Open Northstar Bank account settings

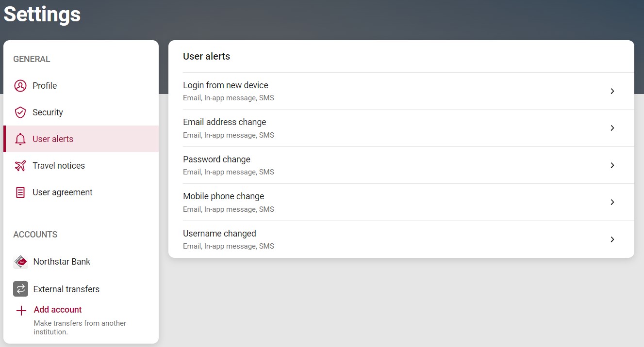(x=62, y=262)
